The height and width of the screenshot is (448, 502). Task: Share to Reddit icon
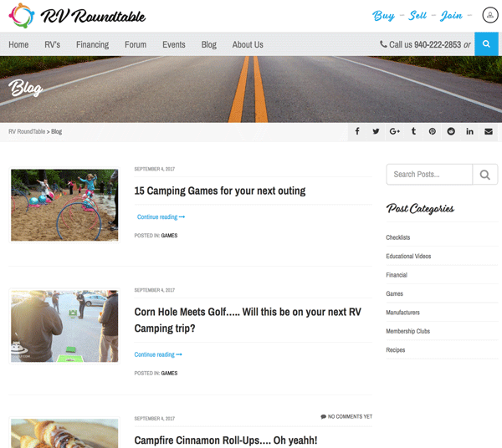point(451,131)
